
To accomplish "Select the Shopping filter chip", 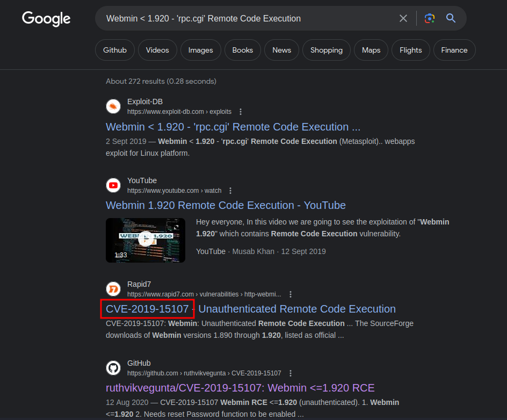I will [x=326, y=50].
